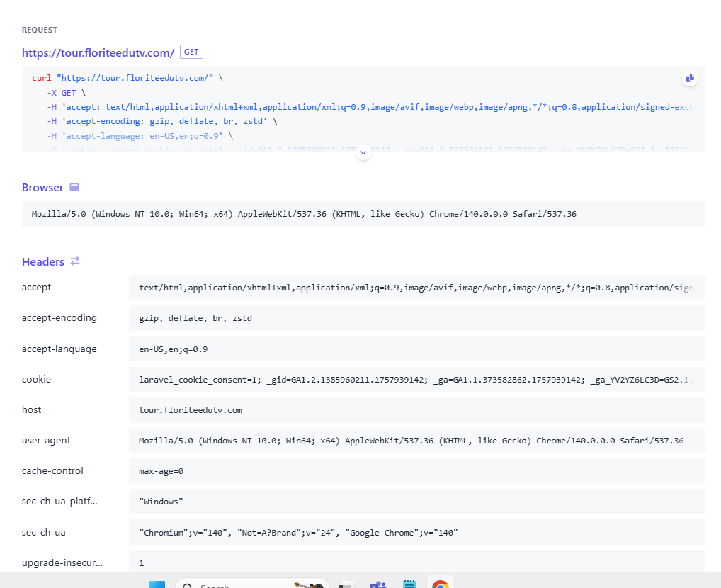Click the cache-control value max-age=0

pos(161,471)
